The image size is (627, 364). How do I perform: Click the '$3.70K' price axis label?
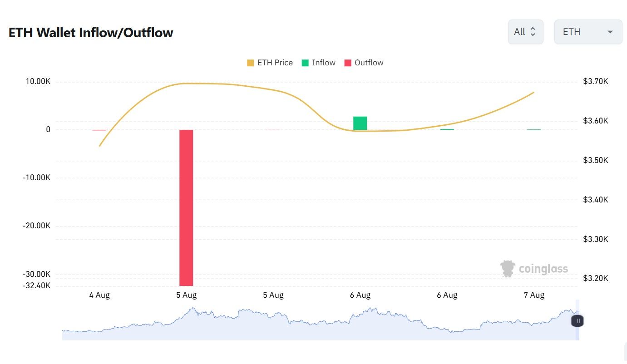tap(595, 81)
